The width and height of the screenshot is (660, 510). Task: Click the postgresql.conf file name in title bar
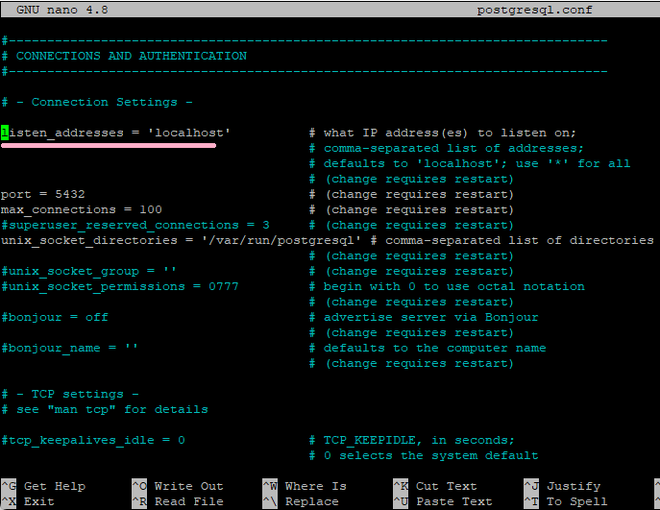[535, 10]
